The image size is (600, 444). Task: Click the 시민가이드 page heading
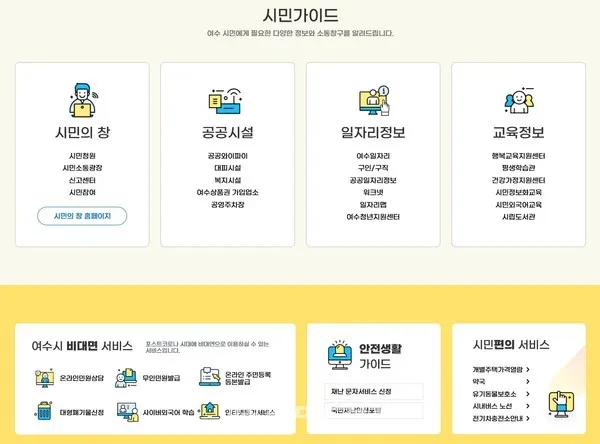(300, 15)
